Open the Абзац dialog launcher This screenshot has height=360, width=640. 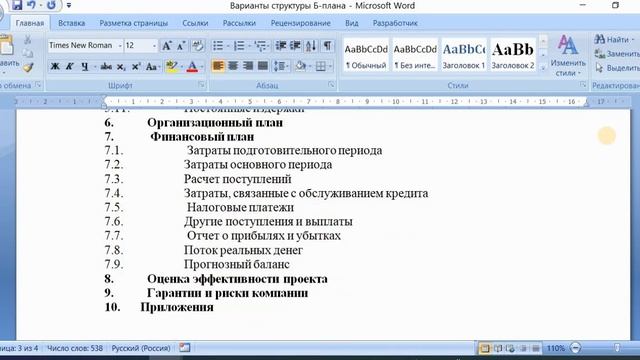(x=331, y=85)
